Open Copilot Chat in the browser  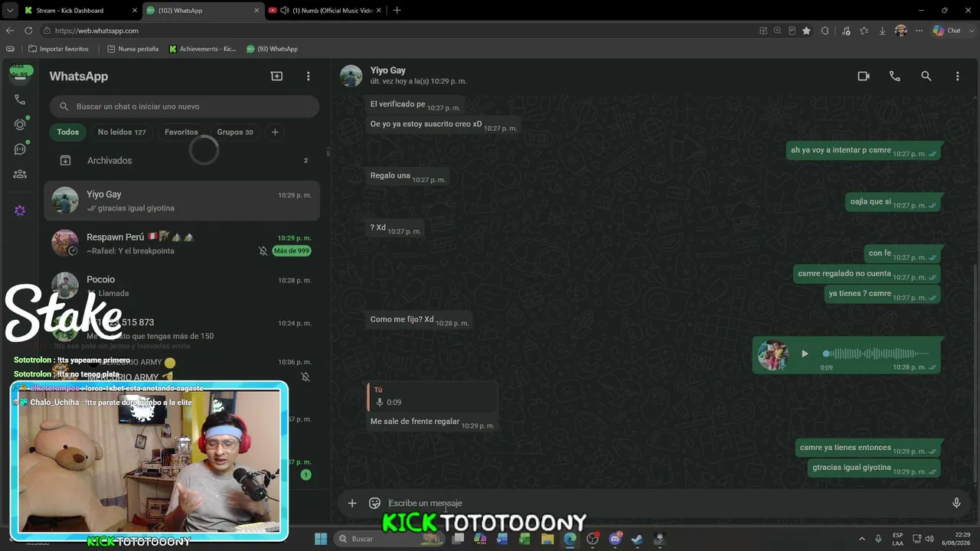948,31
